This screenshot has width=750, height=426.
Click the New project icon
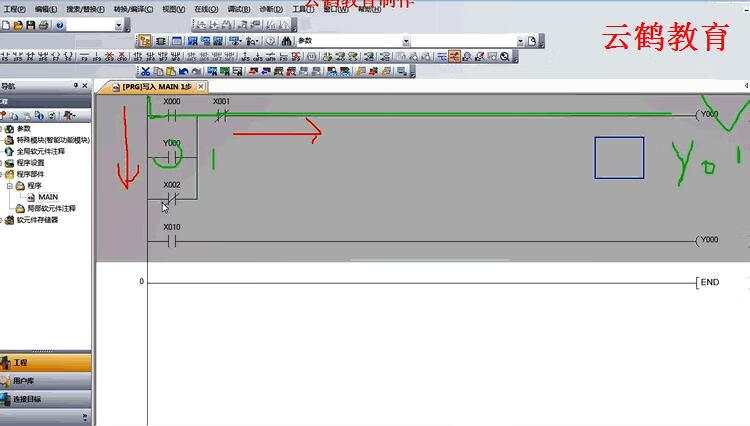[x=6, y=25]
